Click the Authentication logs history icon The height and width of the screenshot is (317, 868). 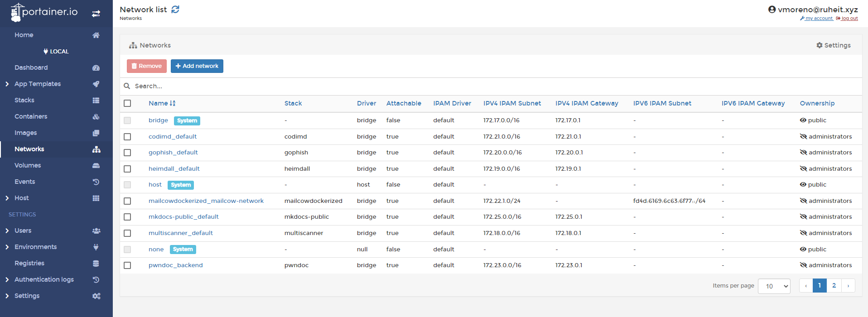pyautogui.click(x=96, y=280)
